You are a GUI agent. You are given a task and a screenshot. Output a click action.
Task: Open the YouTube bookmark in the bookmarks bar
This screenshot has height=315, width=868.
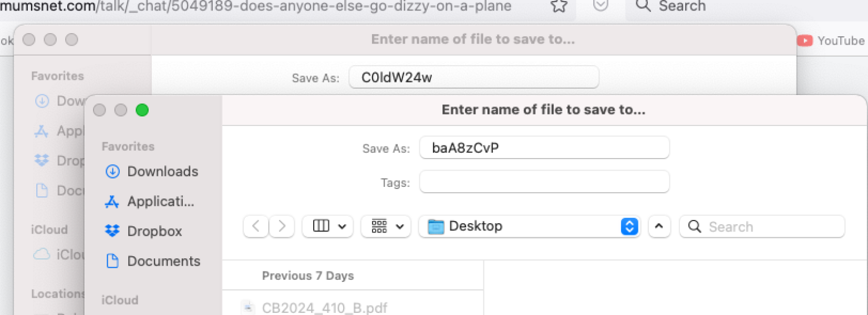pyautogui.click(x=831, y=40)
